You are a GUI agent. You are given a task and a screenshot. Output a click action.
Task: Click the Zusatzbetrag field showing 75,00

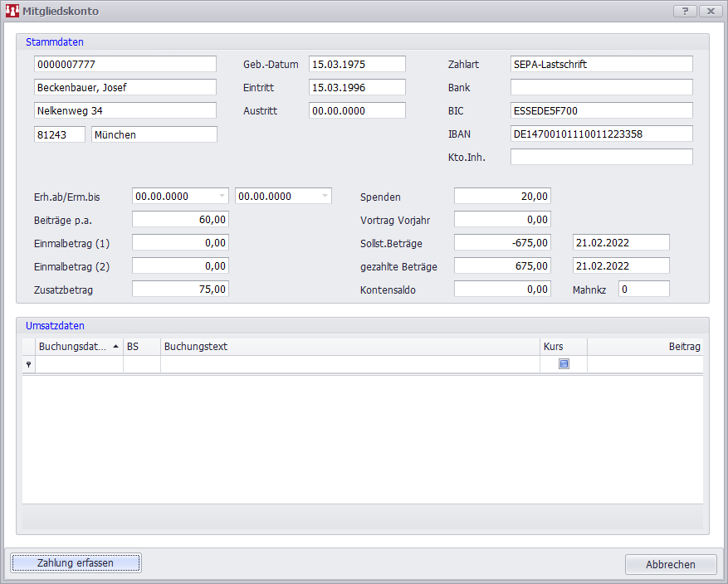pos(180,290)
